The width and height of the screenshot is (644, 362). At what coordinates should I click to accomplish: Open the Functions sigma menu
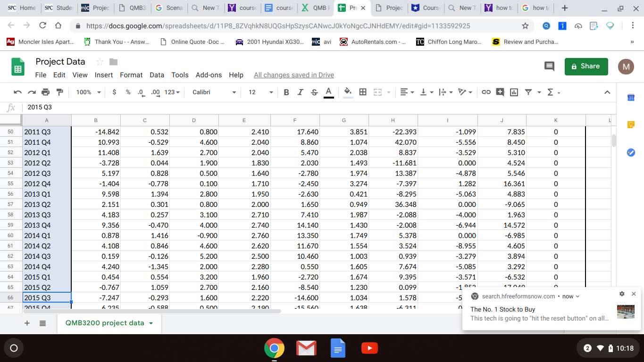553,92
